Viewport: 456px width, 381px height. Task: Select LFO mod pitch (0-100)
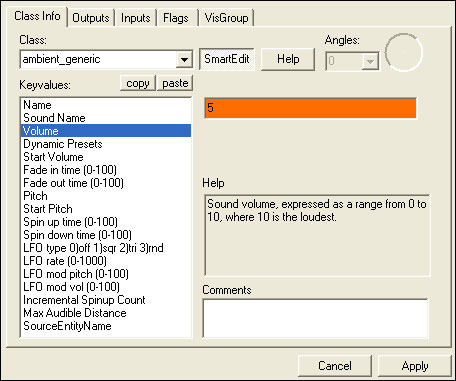106,274
